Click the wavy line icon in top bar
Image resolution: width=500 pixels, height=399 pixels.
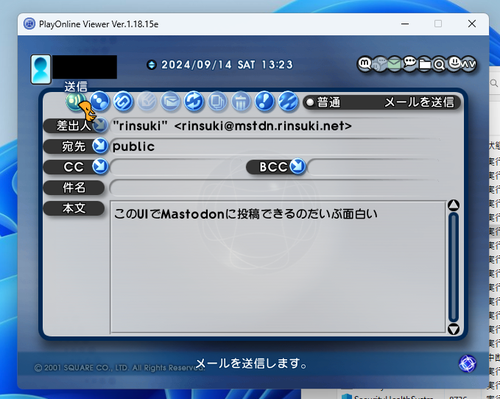point(469,64)
